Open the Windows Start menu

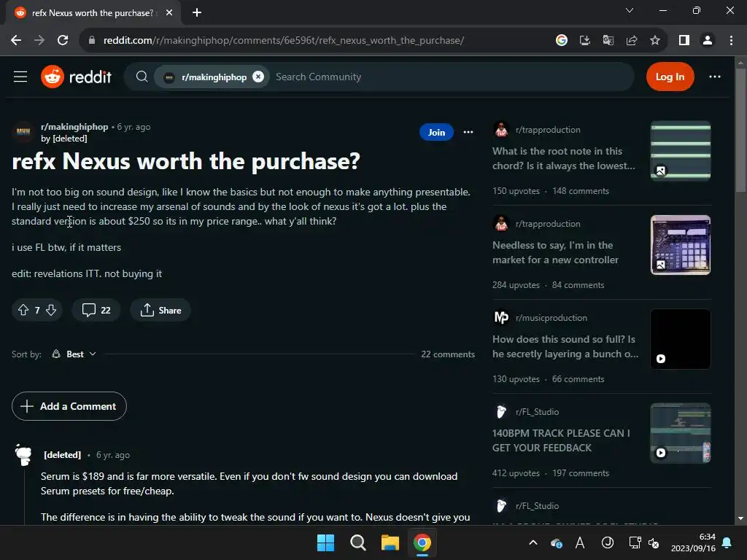point(326,542)
